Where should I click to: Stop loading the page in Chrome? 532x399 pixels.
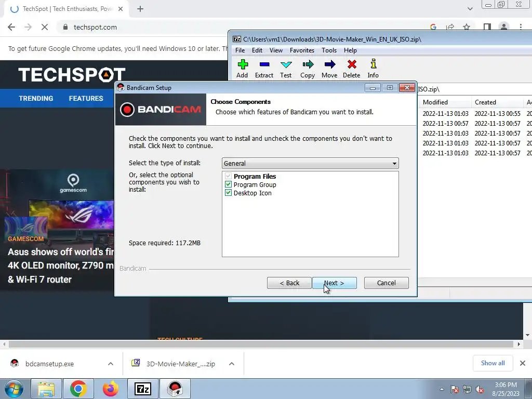(x=45, y=27)
